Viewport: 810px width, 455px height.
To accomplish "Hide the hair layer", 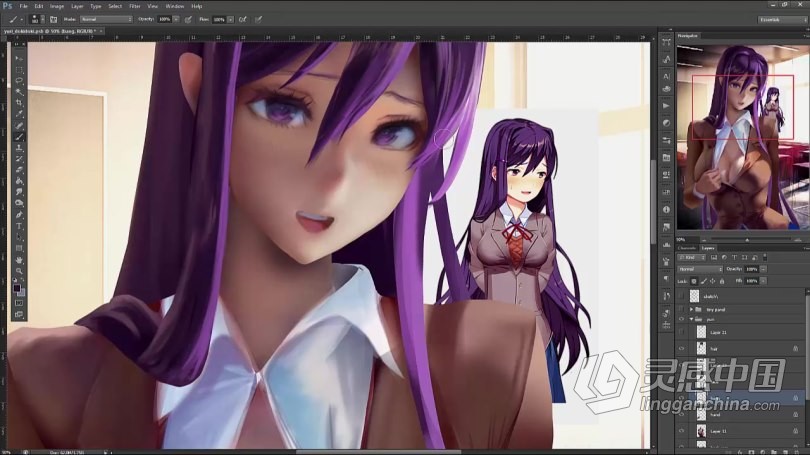I will pos(681,349).
